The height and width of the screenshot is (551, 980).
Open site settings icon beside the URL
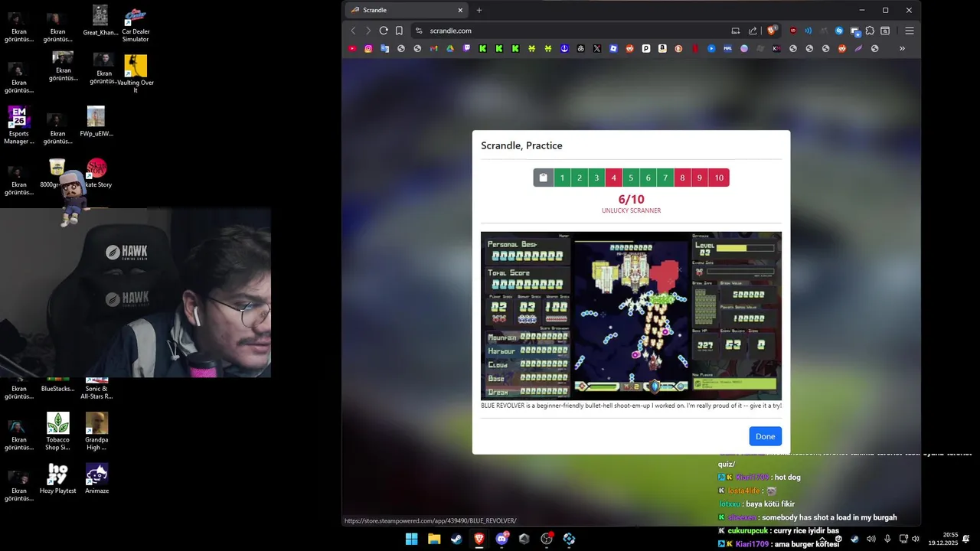pos(419,31)
